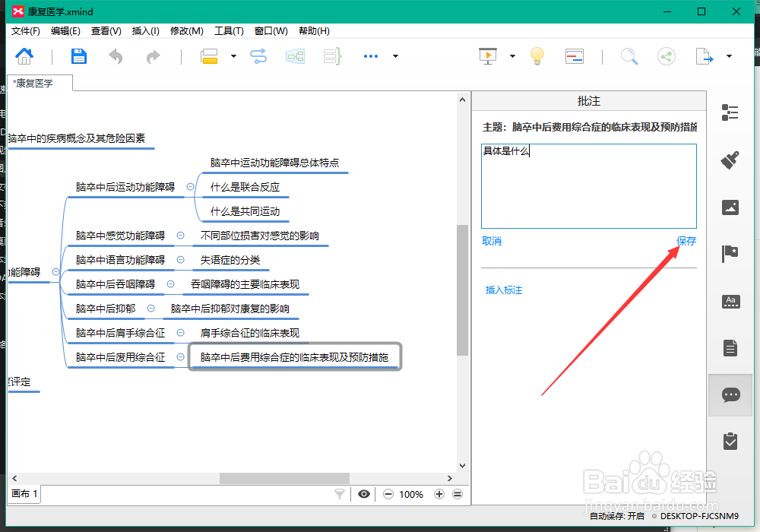The image size is (760, 532).
Task: Open the markers flag panel in sidebar
Action: click(730, 255)
